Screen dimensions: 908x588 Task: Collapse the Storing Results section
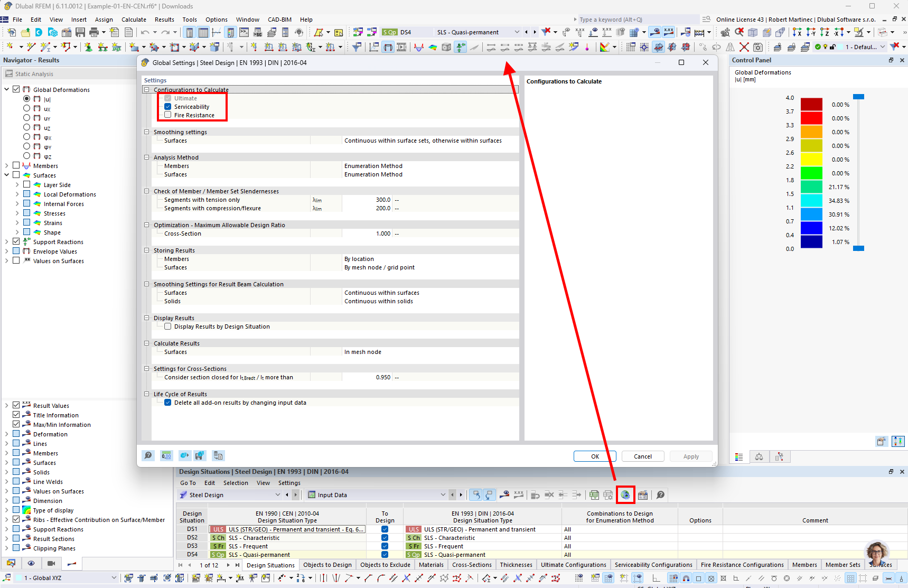147,250
